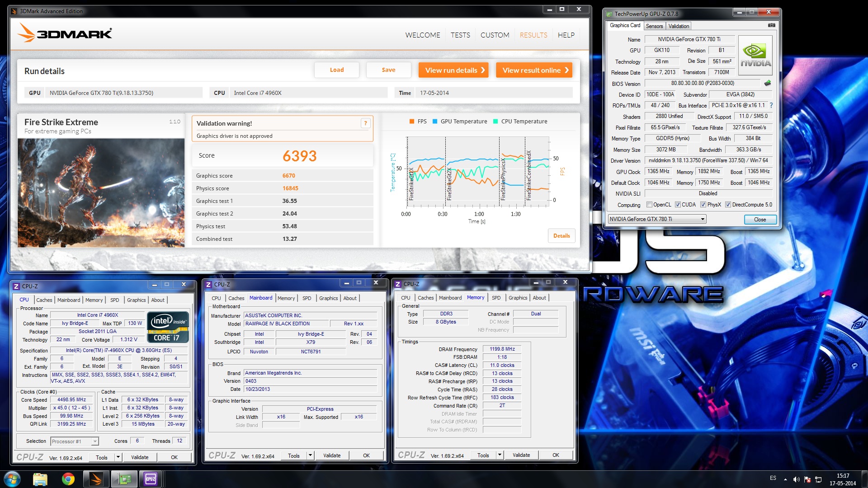Expand Tools dropdown arrow in Memory window
868x488 pixels.
click(500, 455)
